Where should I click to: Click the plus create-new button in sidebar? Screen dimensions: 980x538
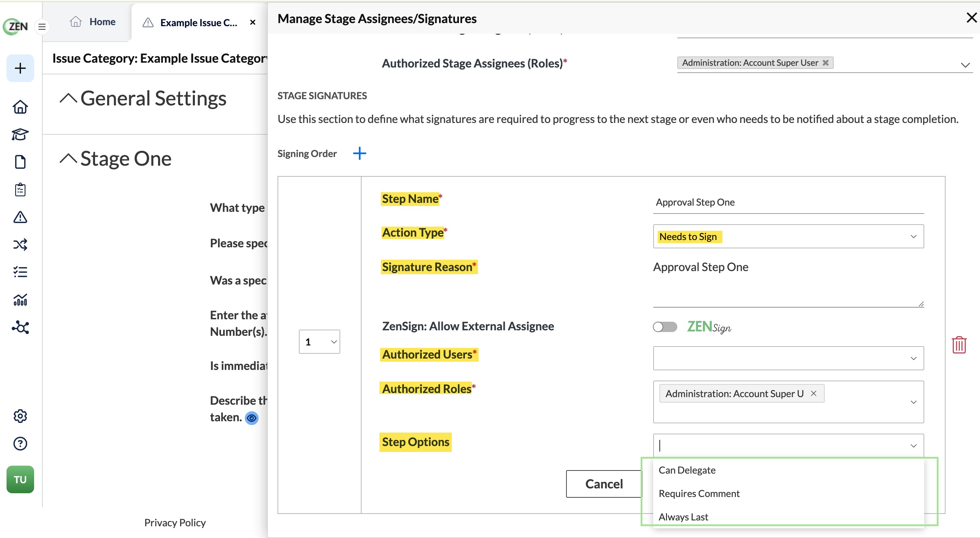[x=20, y=68]
